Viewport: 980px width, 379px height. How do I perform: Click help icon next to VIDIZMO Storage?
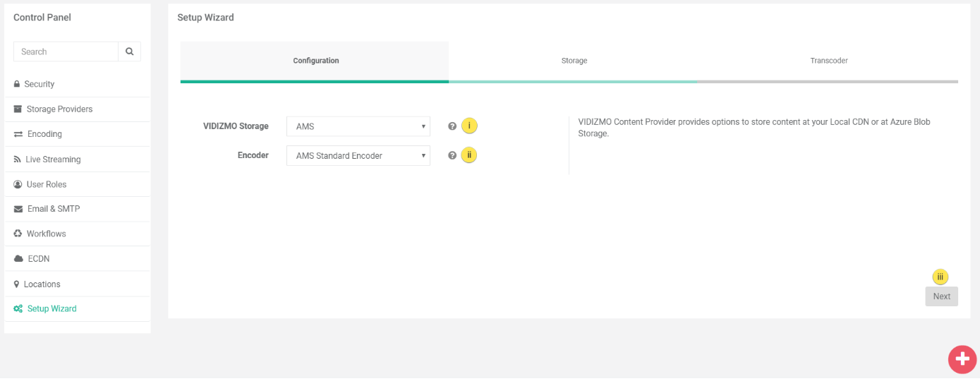[x=452, y=126]
